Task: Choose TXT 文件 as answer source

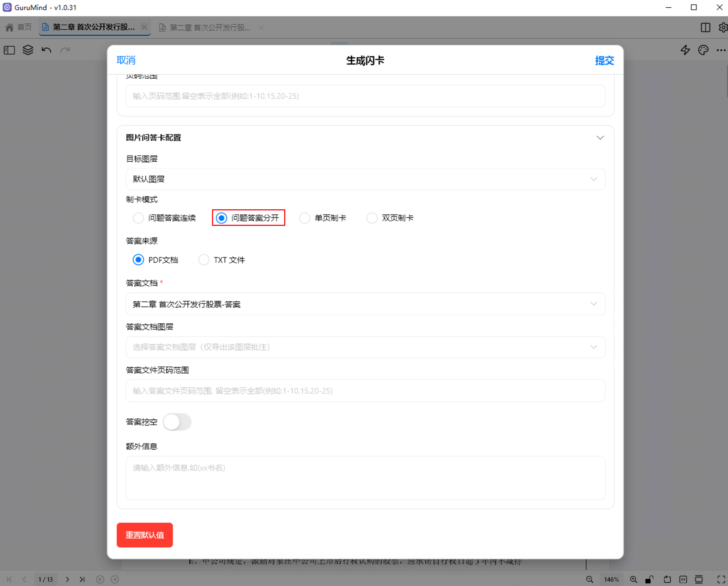Action: 221,260
